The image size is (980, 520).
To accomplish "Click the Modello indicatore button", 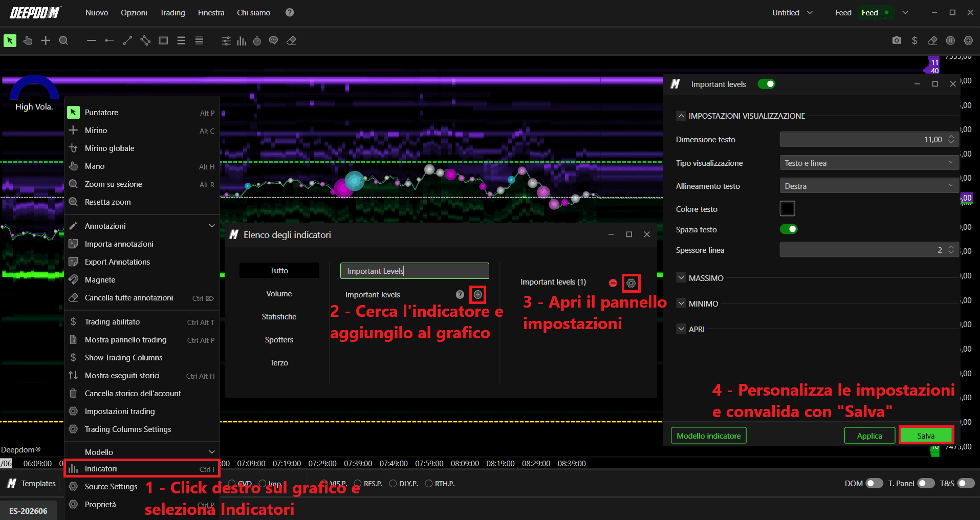I will pyautogui.click(x=709, y=436).
